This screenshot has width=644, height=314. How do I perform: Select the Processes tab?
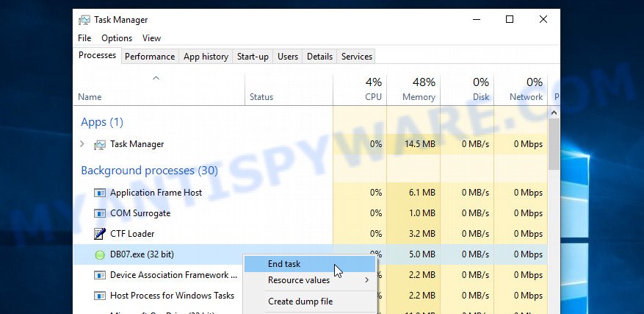click(98, 55)
